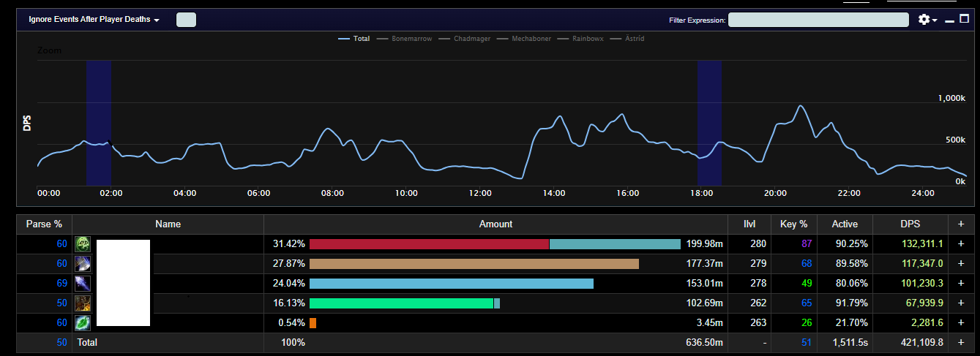980x356 pixels.
Task: Sort table by Parse % column header
Action: [44, 224]
